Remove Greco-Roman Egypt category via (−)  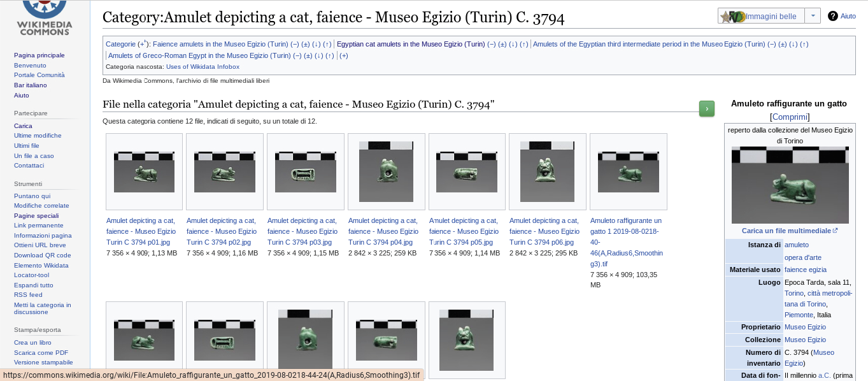click(297, 55)
